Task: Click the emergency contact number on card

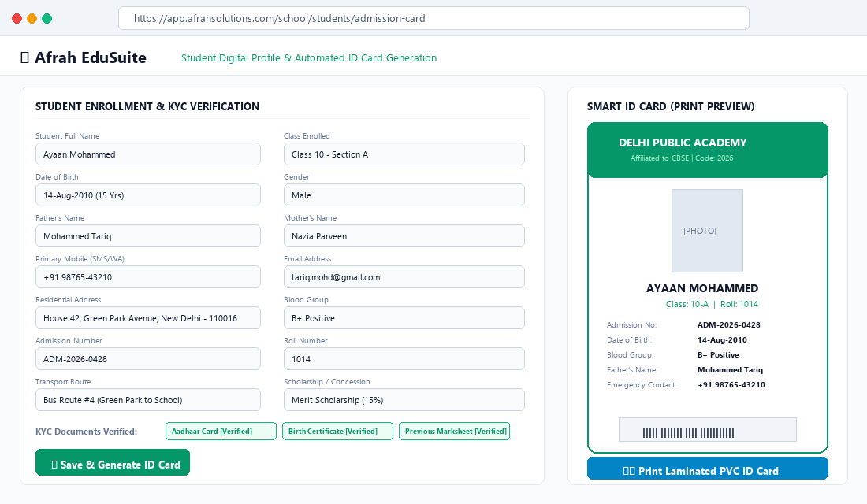Action: point(731,384)
